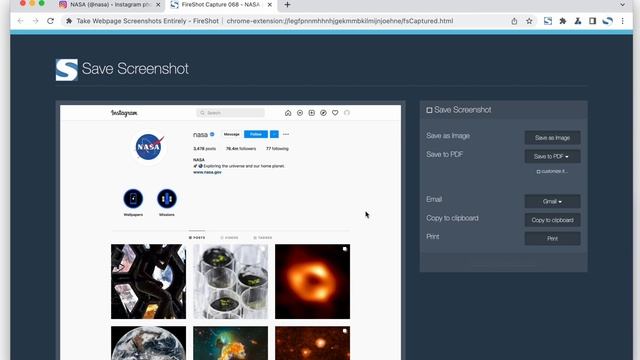Click the 77 following count
Viewport: 640px width, 360px height.
pos(277,149)
